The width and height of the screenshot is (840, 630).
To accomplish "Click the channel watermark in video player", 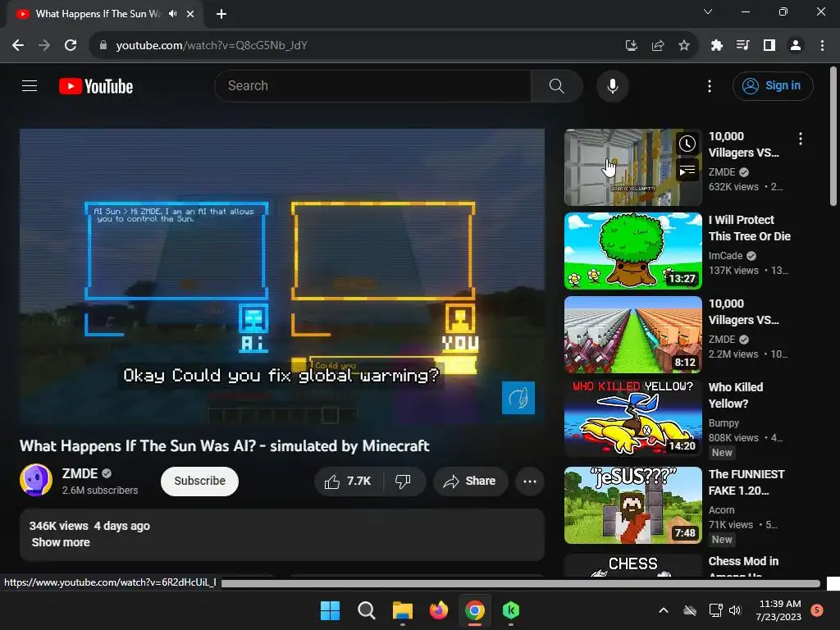I will coord(518,398).
